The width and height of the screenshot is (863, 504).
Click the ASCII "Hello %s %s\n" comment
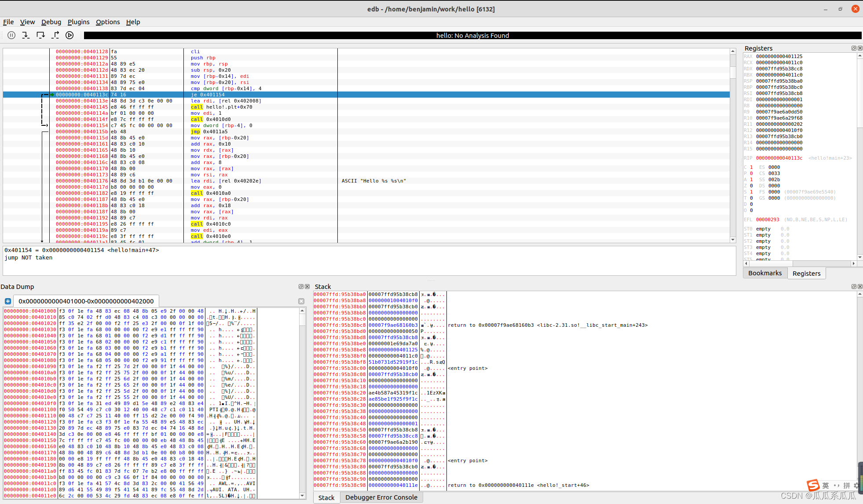tap(374, 181)
